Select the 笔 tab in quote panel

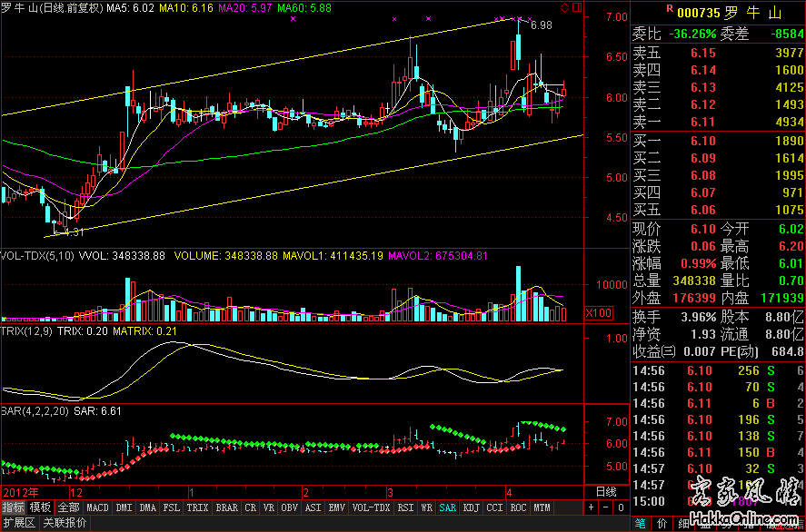point(641,524)
